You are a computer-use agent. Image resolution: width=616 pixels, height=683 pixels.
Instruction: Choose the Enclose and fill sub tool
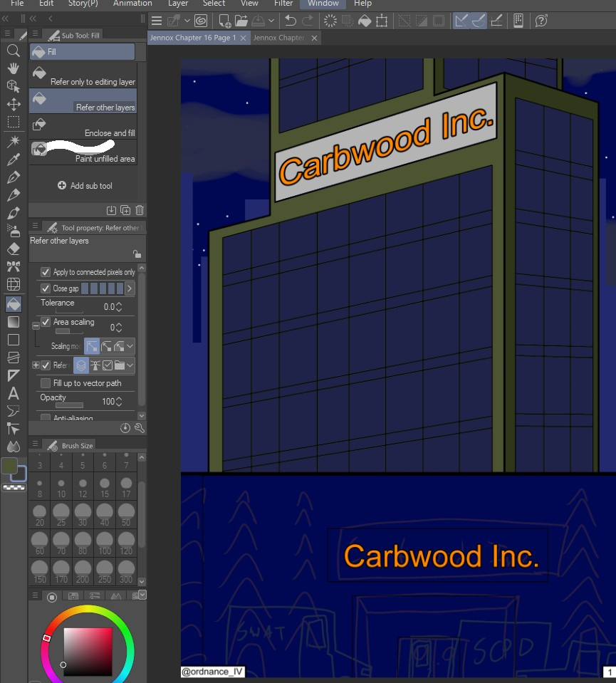[x=83, y=127]
